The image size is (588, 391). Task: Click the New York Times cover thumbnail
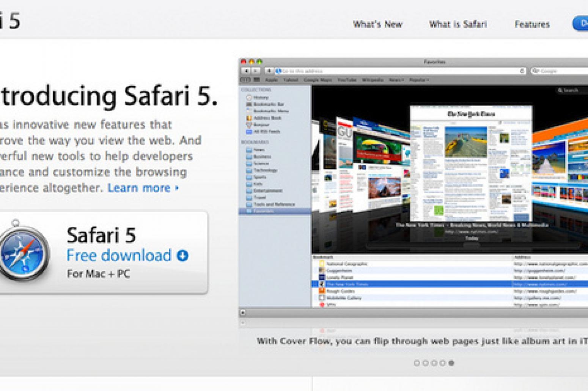(x=471, y=163)
